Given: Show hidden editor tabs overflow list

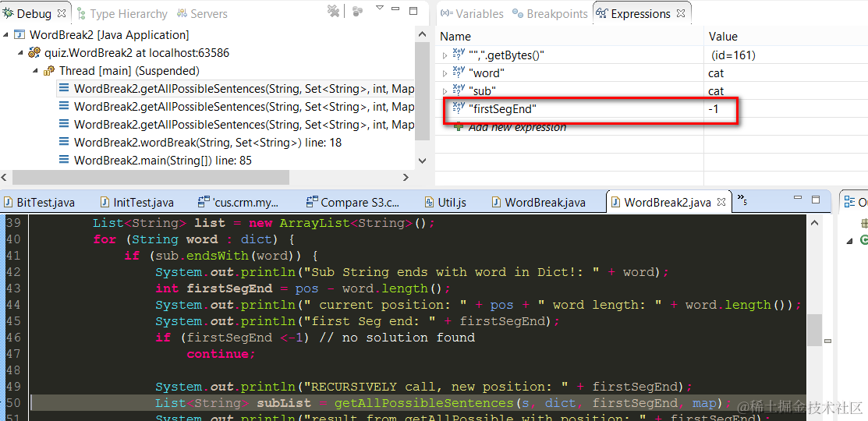Looking at the screenshot, I should click(x=742, y=200).
